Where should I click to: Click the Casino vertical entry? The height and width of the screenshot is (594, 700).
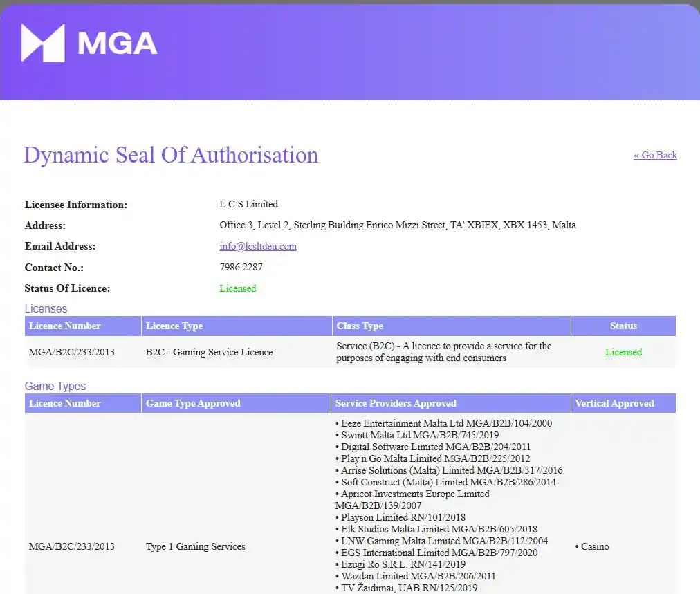point(592,546)
